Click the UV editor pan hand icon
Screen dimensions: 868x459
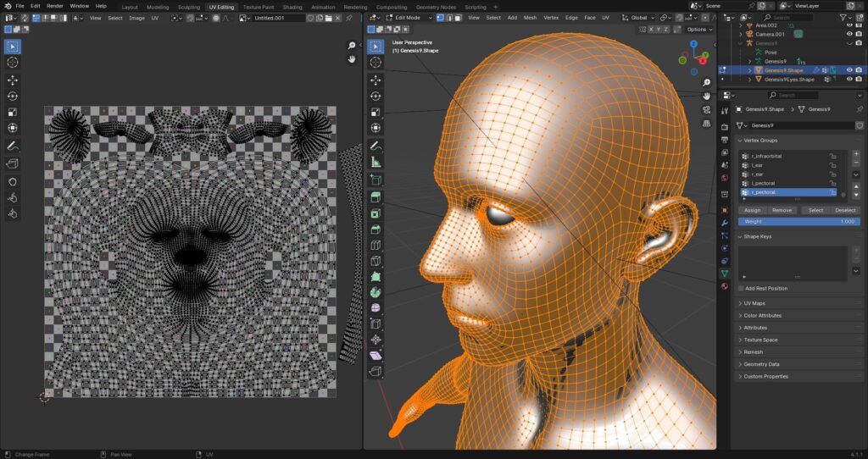click(352, 58)
